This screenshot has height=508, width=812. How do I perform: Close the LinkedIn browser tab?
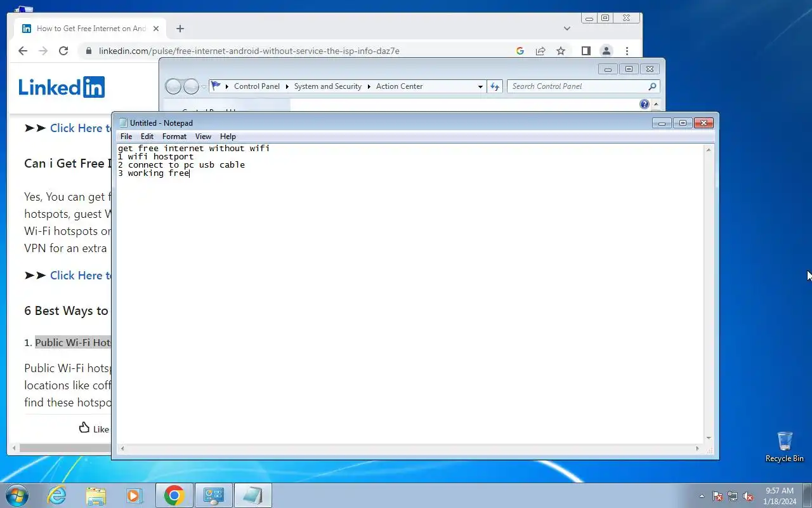tap(156, 29)
